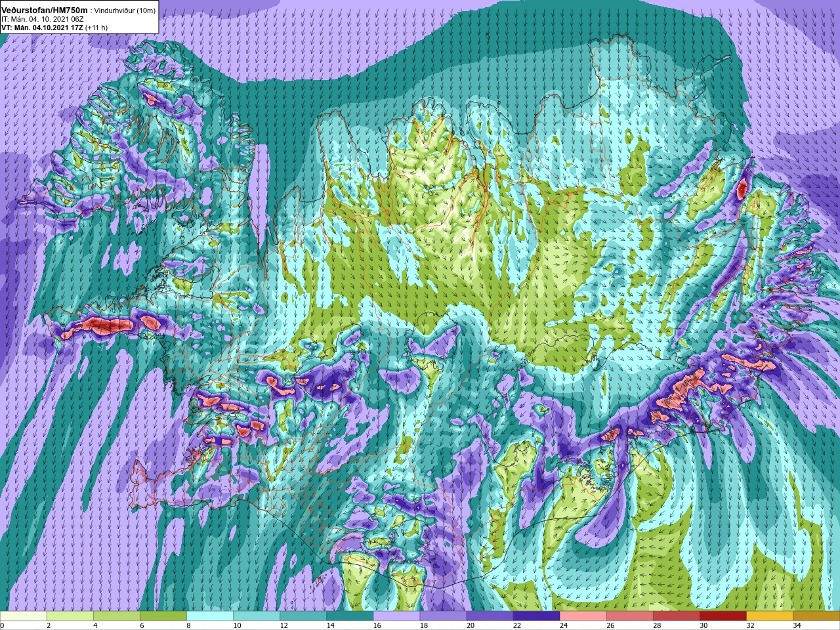Click the violet 20–22 legend swatch
The height and width of the screenshot is (630, 840).
pos(490,616)
